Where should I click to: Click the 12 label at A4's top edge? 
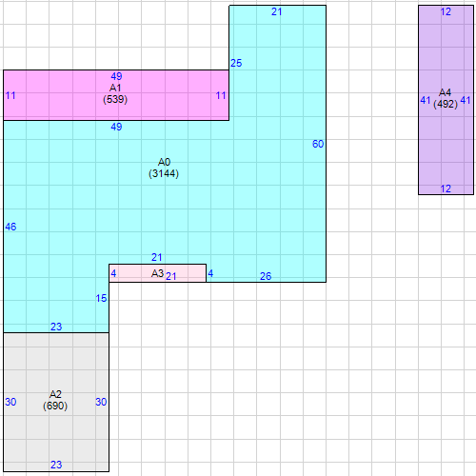tap(446, 12)
